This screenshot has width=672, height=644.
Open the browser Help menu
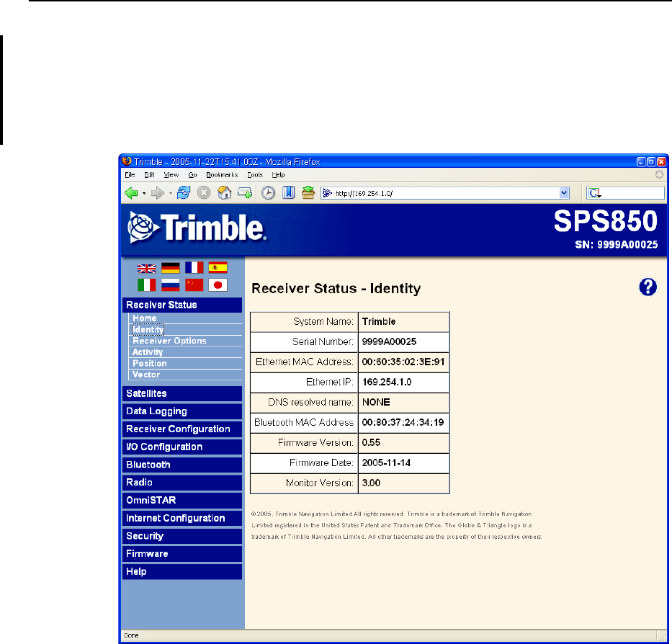pyautogui.click(x=278, y=175)
